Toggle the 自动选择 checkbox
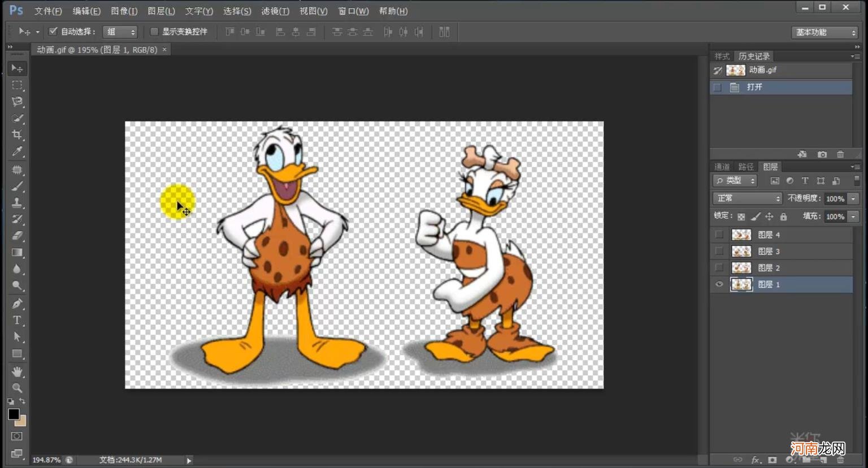The image size is (868, 468). (53, 32)
